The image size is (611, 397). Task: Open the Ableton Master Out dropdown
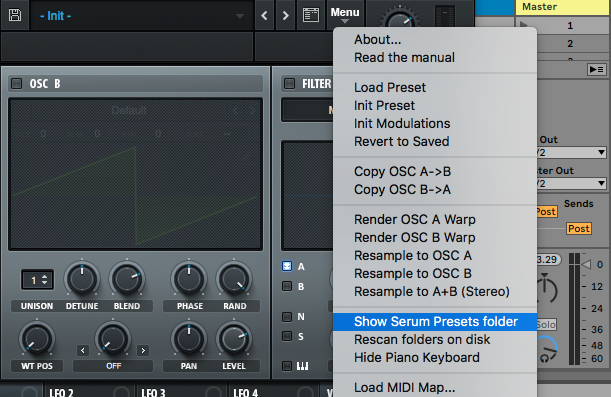(572, 183)
